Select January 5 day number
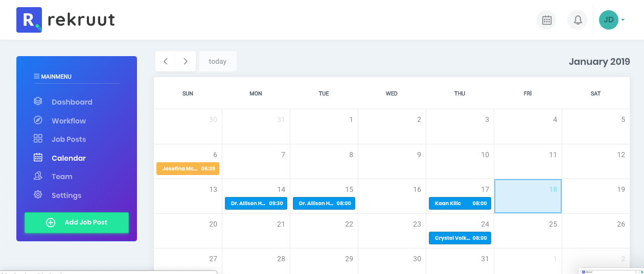This screenshot has height=274, width=644. point(623,119)
